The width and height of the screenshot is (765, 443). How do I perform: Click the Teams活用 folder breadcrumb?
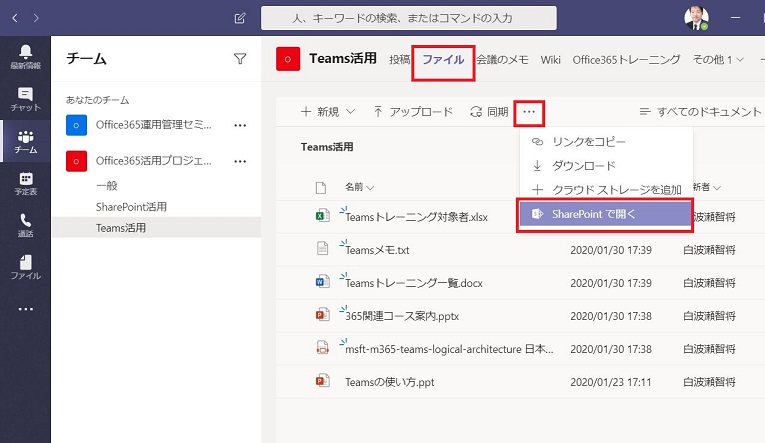click(327, 147)
